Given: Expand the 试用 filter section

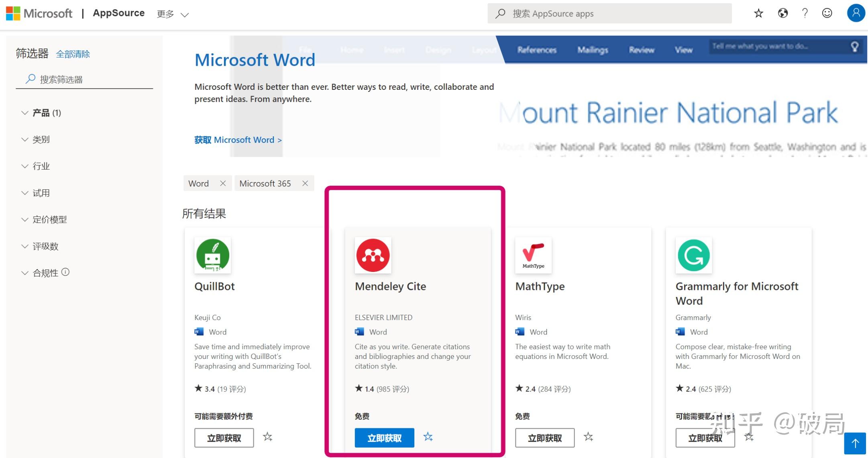Looking at the screenshot, I should pos(35,193).
